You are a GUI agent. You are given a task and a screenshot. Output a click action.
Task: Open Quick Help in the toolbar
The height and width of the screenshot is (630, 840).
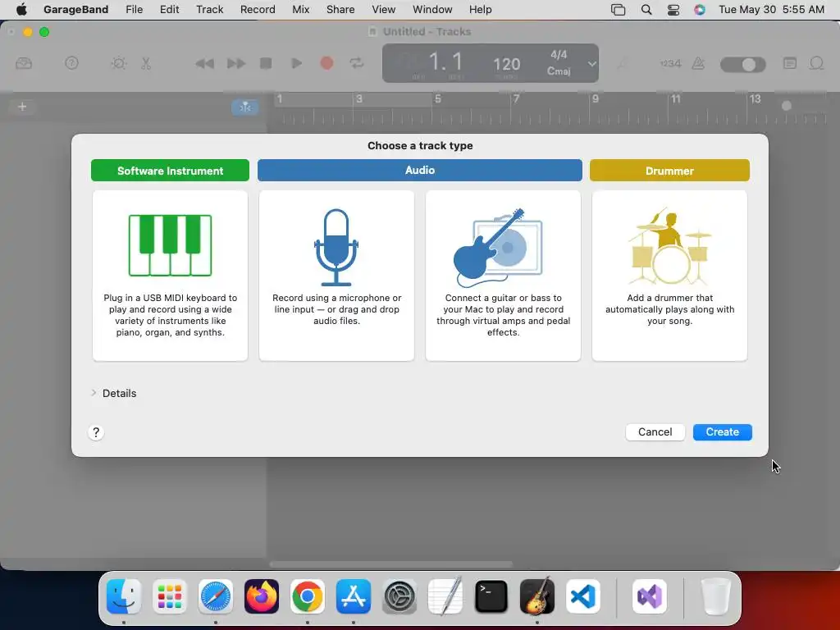click(71, 63)
